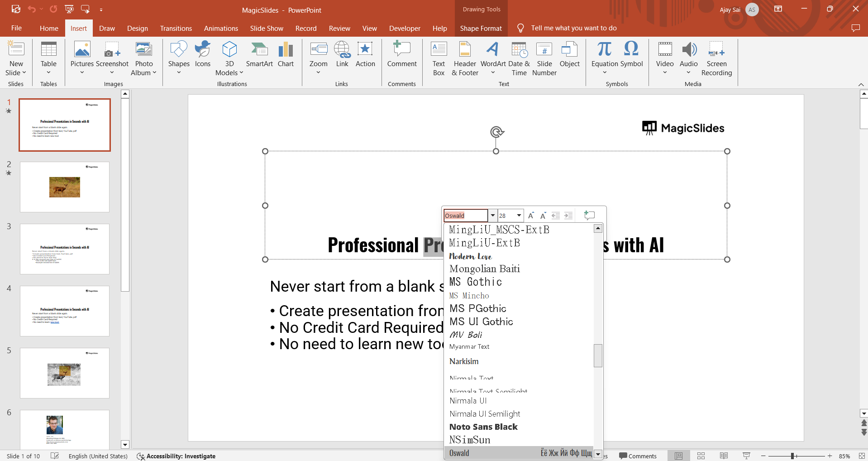Choose MS Gothic from font list
Viewport: 868px width, 461px height.
[476, 282]
